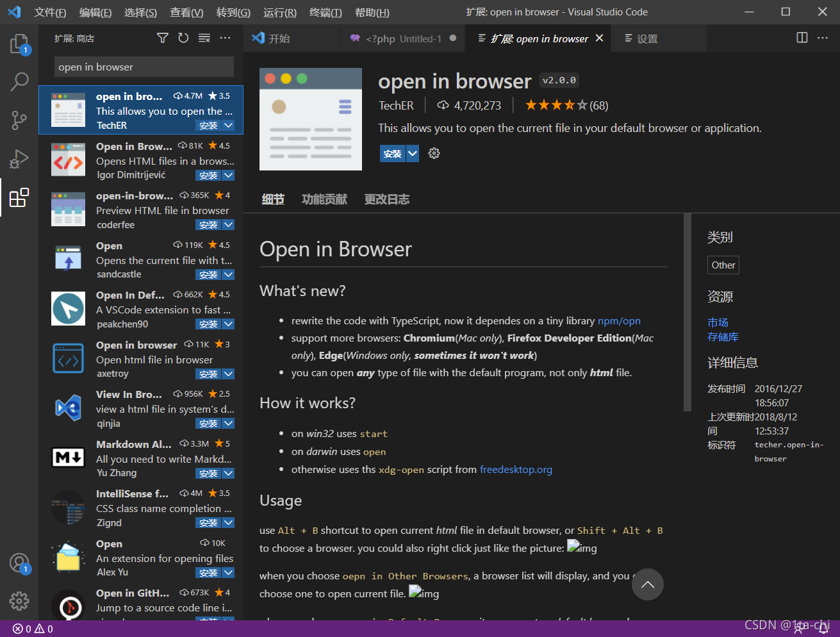Open the 选择(S) menu
The height and width of the screenshot is (637, 840).
point(140,12)
